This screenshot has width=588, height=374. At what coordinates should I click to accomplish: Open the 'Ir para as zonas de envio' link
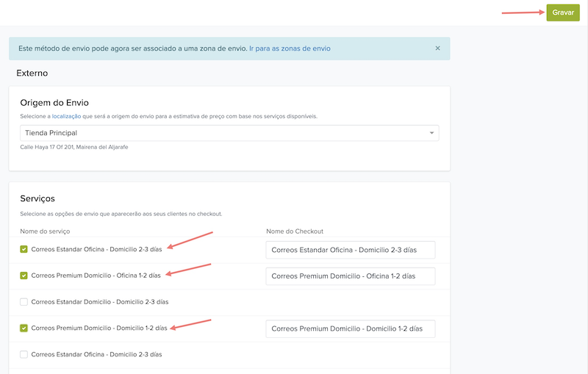tap(290, 48)
